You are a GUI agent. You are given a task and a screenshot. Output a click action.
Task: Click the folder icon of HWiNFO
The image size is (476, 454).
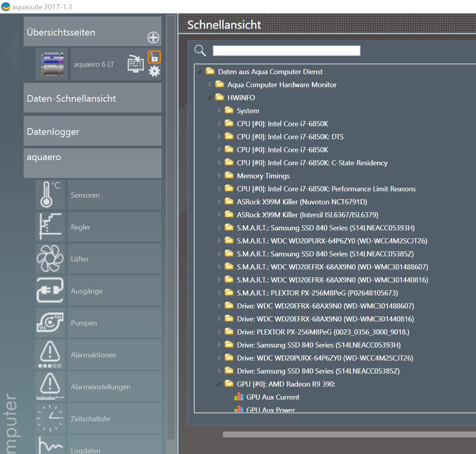pos(220,97)
